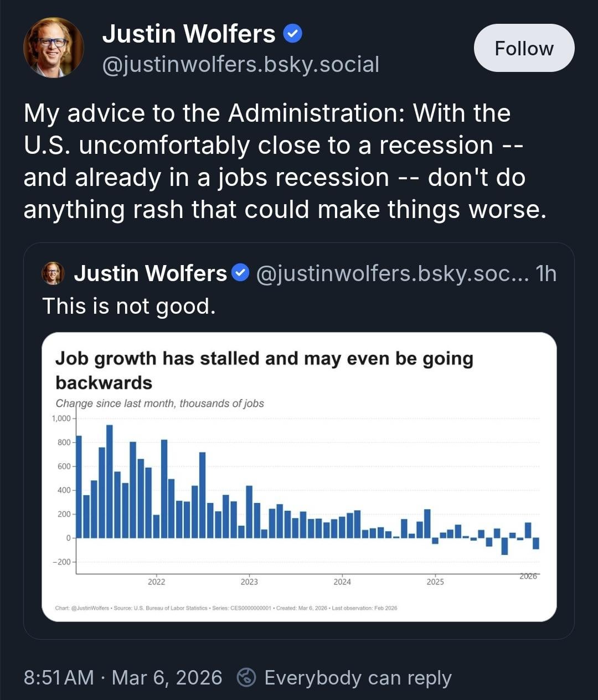
Task: Open Justin Wolfers' large profile avatar
Action: pos(53,48)
